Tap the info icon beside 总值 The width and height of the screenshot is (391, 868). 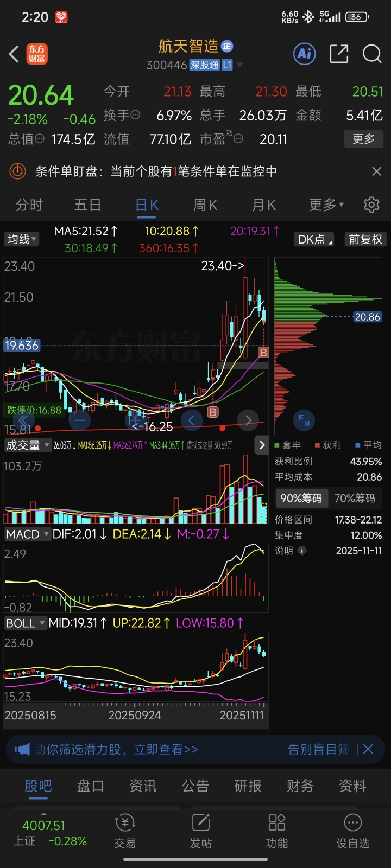(40, 139)
